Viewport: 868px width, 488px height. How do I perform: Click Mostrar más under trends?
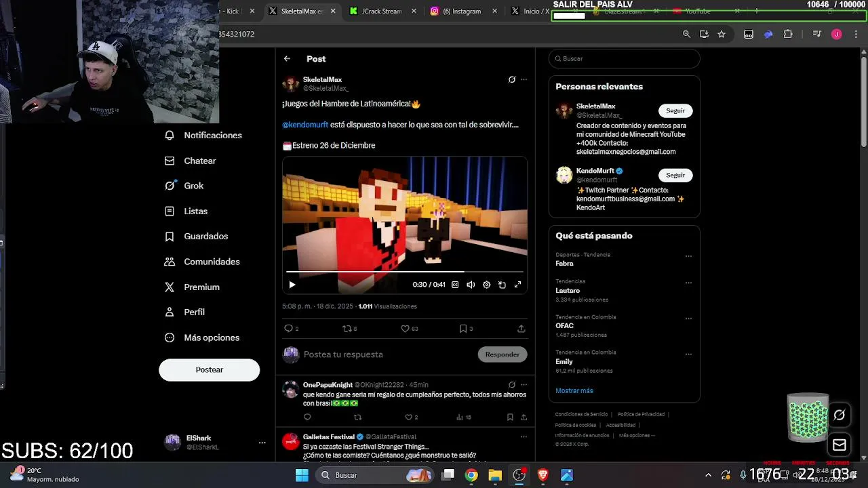574,390
